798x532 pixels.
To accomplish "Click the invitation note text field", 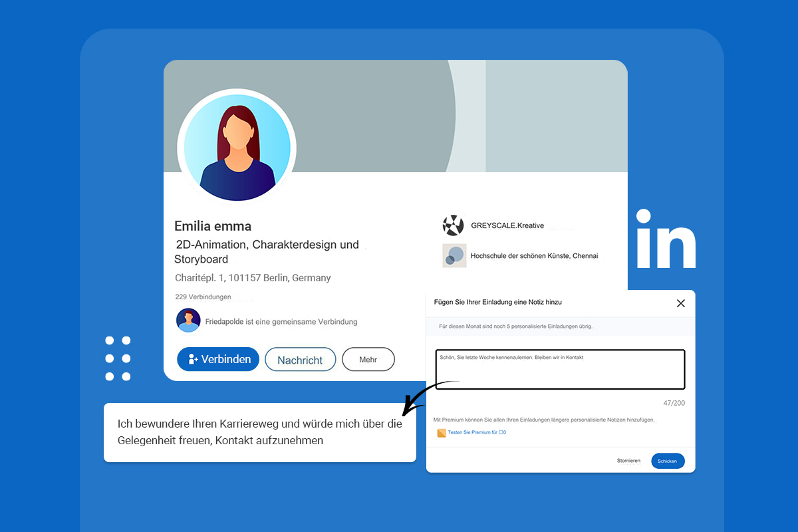I will pyautogui.click(x=560, y=369).
